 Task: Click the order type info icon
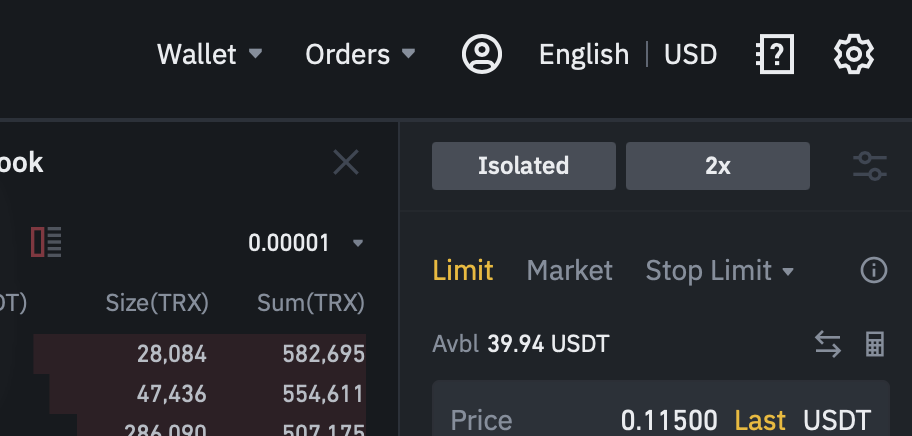(x=874, y=270)
